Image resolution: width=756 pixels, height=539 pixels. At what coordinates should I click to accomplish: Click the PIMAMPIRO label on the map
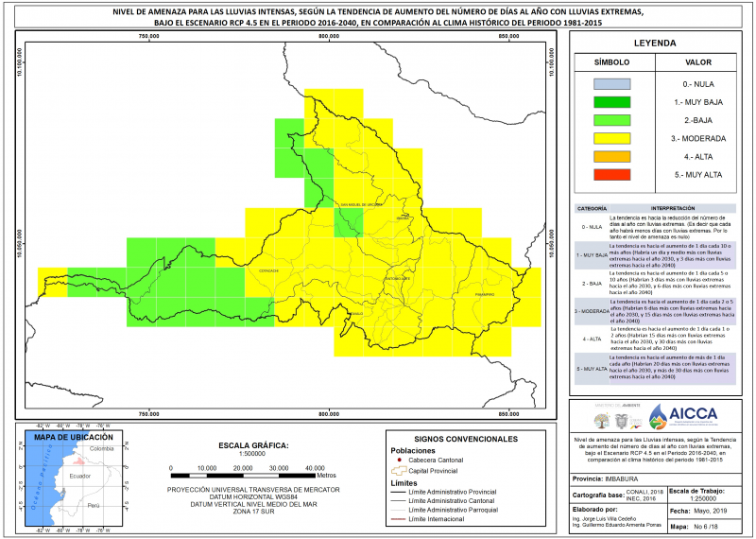(x=485, y=294)
